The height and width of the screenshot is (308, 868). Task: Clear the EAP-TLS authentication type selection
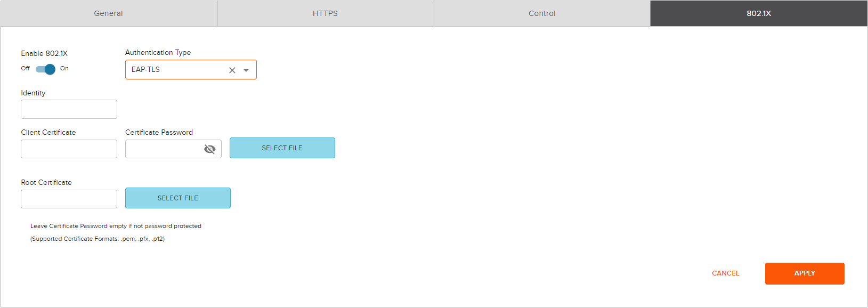(x=232, y=70)
